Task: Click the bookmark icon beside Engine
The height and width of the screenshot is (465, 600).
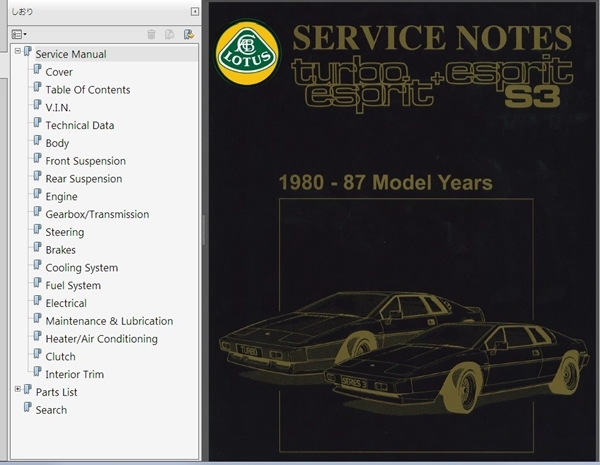Action: click(x=38, y=194)
